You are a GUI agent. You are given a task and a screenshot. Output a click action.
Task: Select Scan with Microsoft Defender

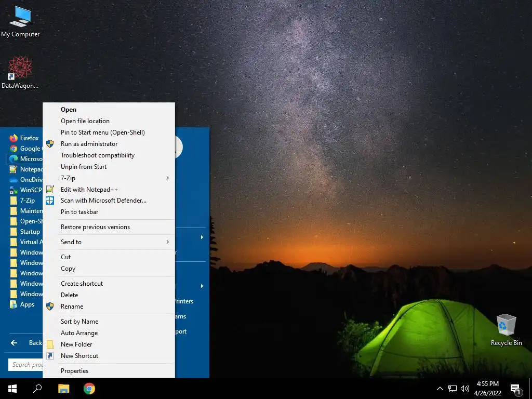[109, 201]
